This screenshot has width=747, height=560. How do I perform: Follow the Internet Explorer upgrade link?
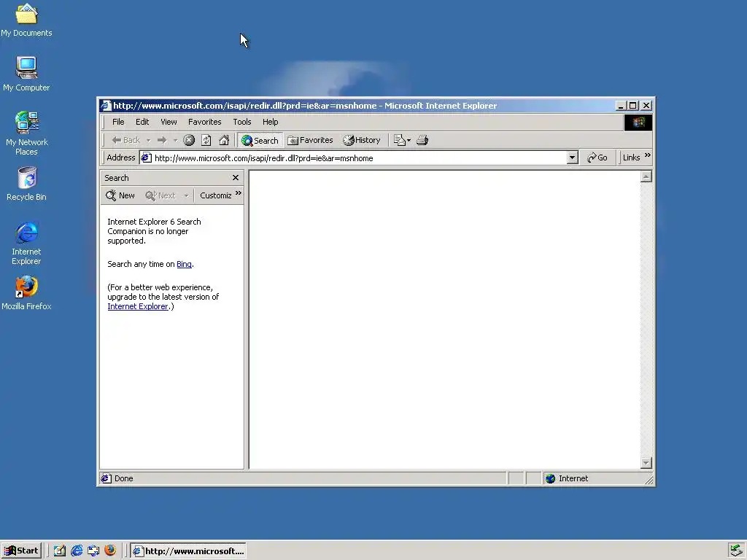pos(138,306)
